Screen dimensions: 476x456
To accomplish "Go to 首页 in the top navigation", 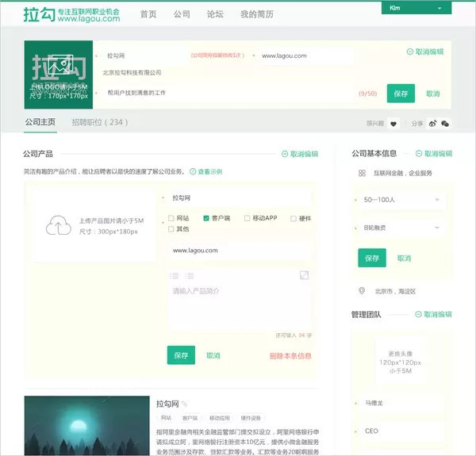I will pyautogui.click(x=148, y=14).
